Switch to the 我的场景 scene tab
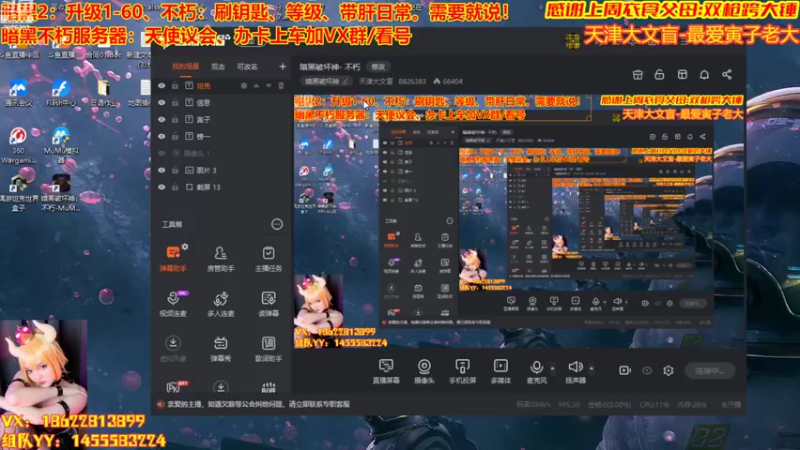The height and width of the screenshot is (450, 800). [185, 66]
